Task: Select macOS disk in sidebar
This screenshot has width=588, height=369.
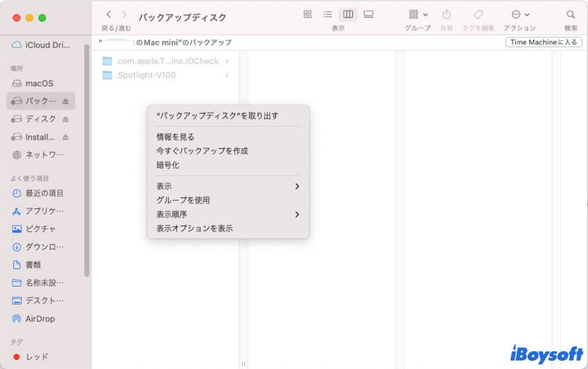Action: [x=33, y=83]
